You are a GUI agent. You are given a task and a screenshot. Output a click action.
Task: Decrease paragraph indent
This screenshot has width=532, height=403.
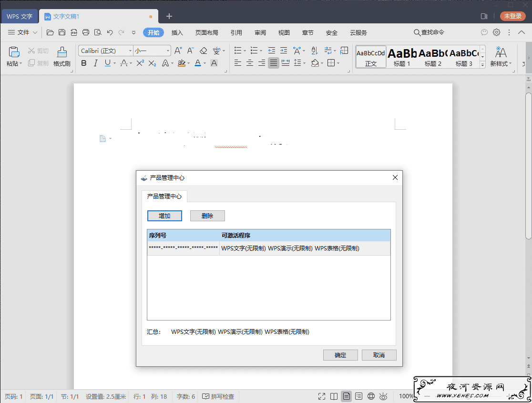[271, 51]
